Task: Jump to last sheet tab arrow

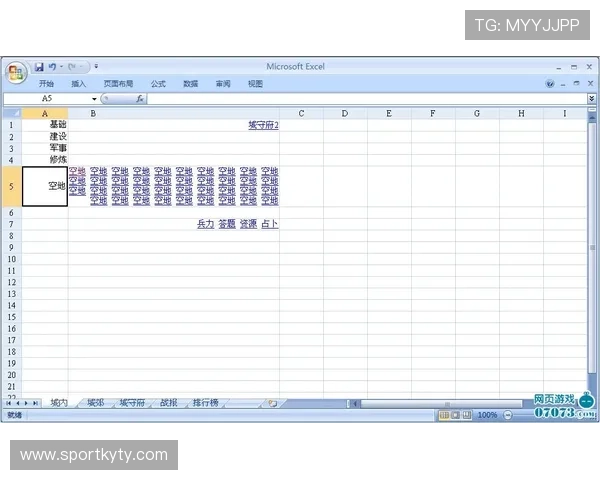Action: click(x=35, y=403)
